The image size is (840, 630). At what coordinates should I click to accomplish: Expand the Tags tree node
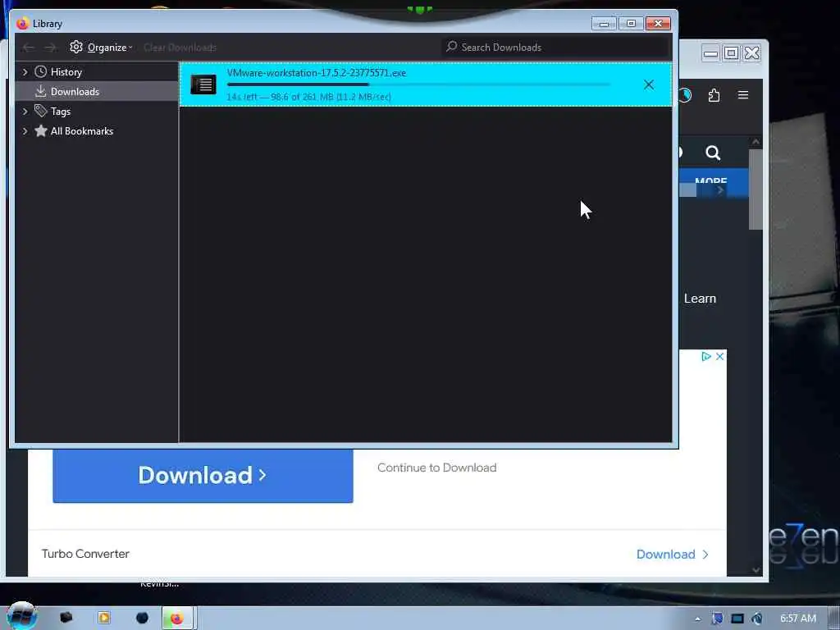click(25, 112)
